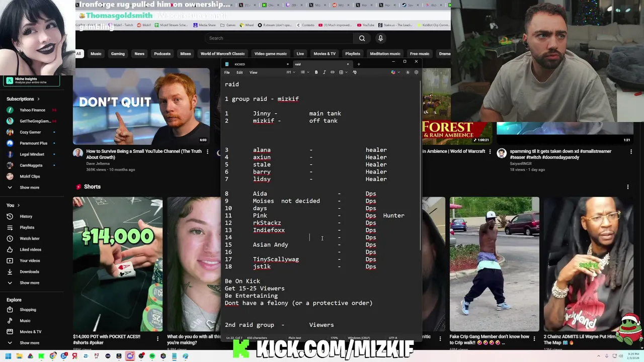The image size is (644, 362).
Task: Open File Explorer from the taskbar
Action: (19, 356)
